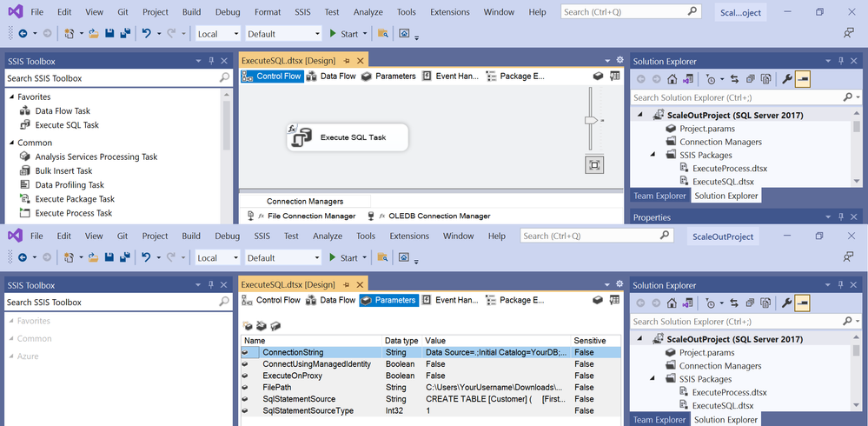
Task: Collapse Favorites group in top SSIS Toolbox
Action: [12, 97]
